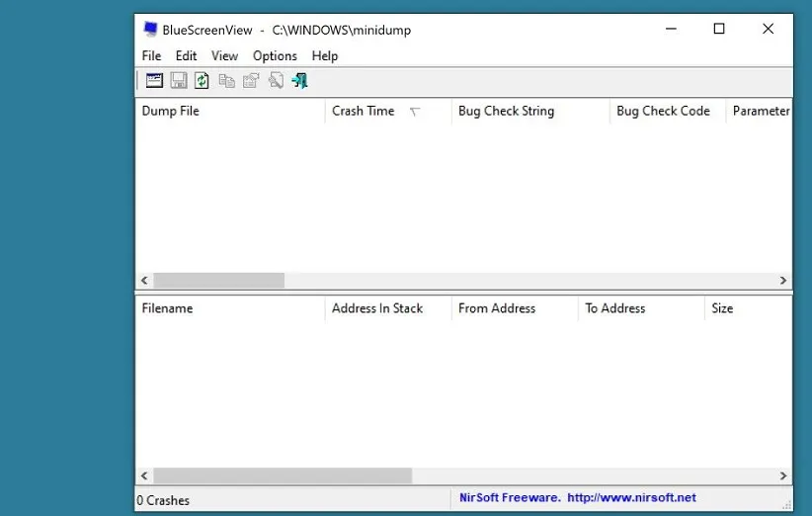Click the Copy selected items icon
Image resolution: width=812 pixels, height=516 pixels.
click(226, 81)
